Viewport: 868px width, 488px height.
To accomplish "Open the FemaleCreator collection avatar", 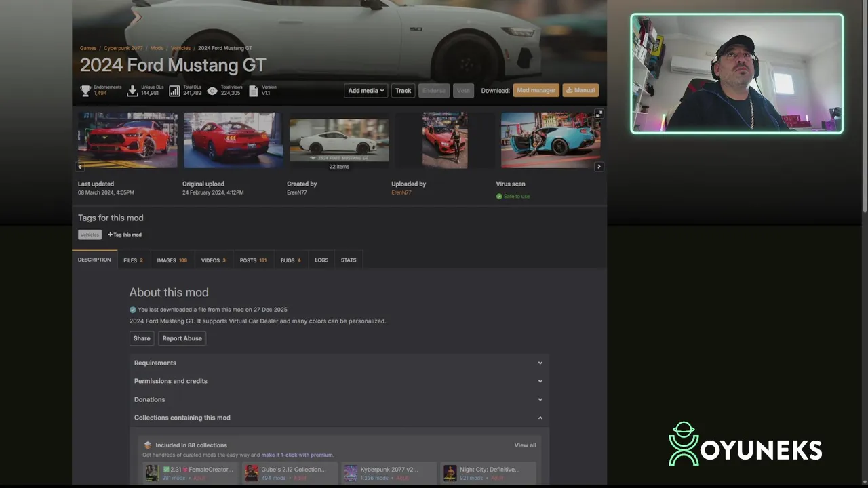I will point(152,472).
